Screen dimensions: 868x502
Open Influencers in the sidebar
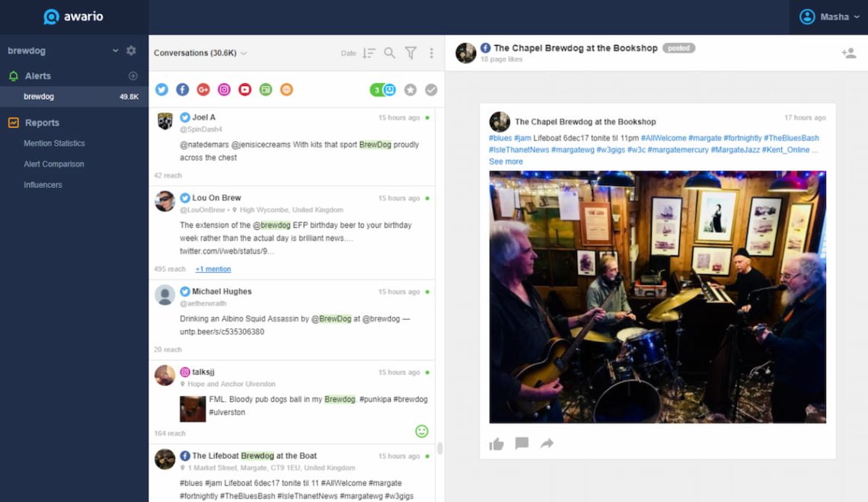coord(43,184)
